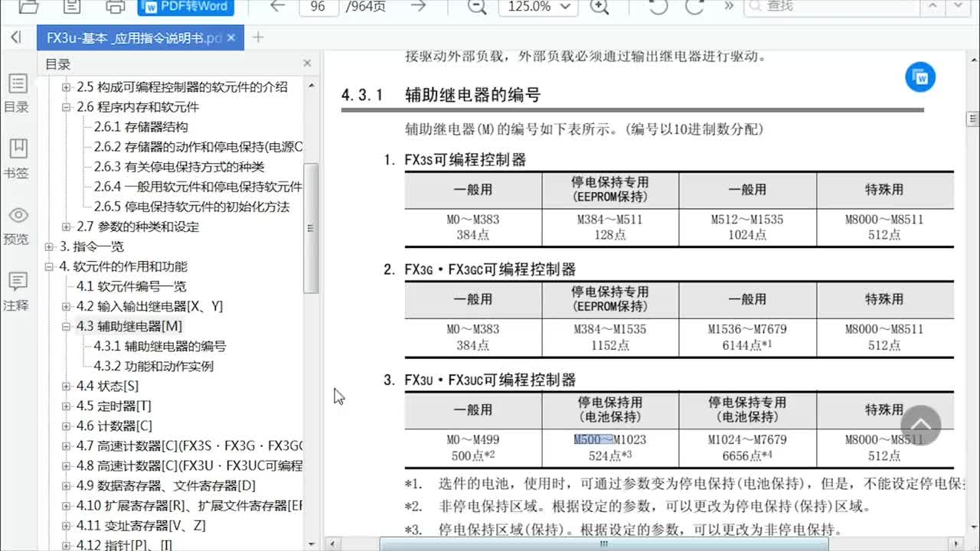Screen dimensions: 980x551
Task: Zoom out with the minus magnifier icon
Action: click(477, 6)
